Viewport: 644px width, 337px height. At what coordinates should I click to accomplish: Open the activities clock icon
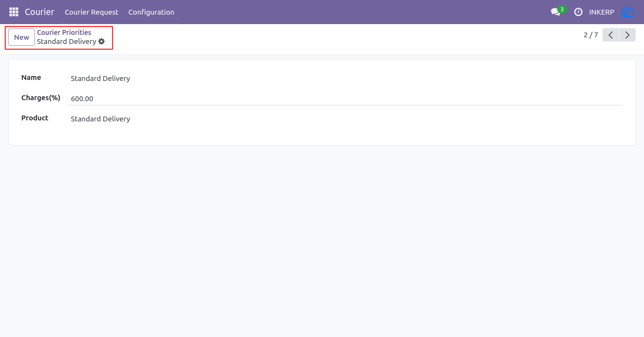[x=578, y=12]
